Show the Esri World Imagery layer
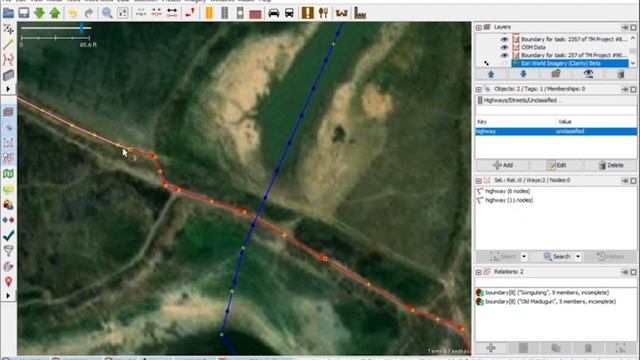Viewport: 640px width, 360px height. tap(504, 63)
